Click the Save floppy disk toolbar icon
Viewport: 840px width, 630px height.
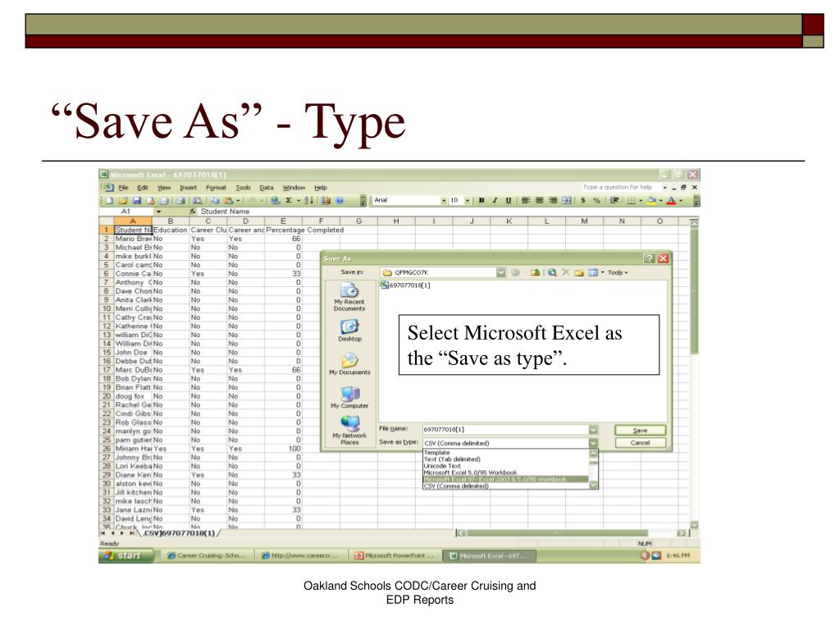point(137,200)
